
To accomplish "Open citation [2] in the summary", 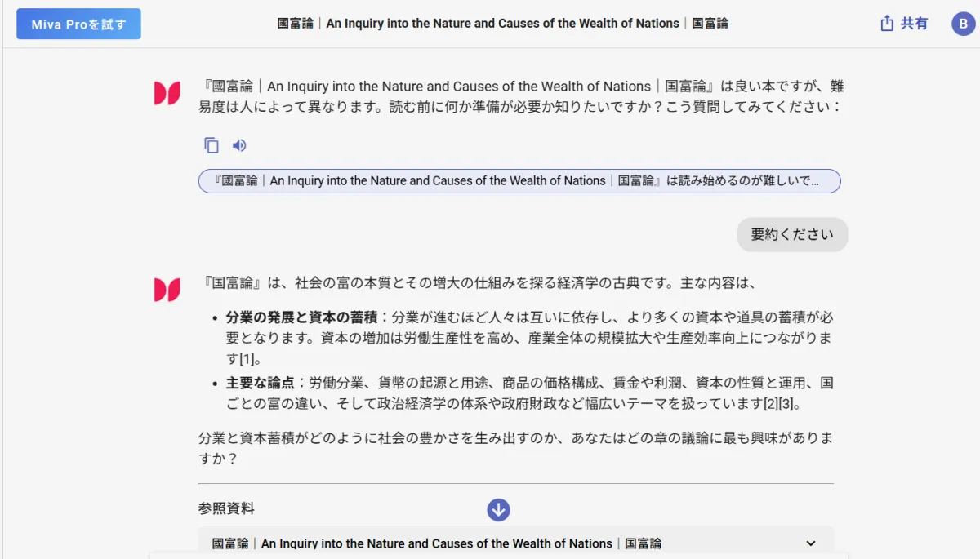I will [771, 404].
